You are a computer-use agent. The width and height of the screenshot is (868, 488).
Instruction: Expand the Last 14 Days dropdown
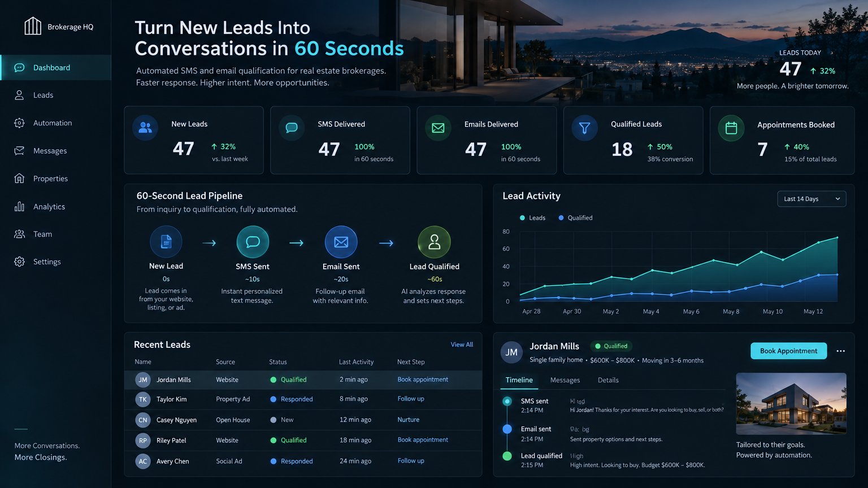811,199
